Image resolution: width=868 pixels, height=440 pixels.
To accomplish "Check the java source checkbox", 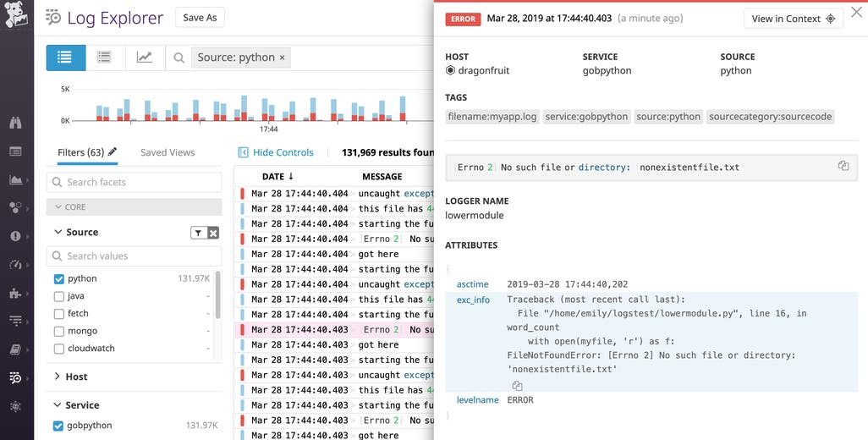I will [x=58, y=297].
